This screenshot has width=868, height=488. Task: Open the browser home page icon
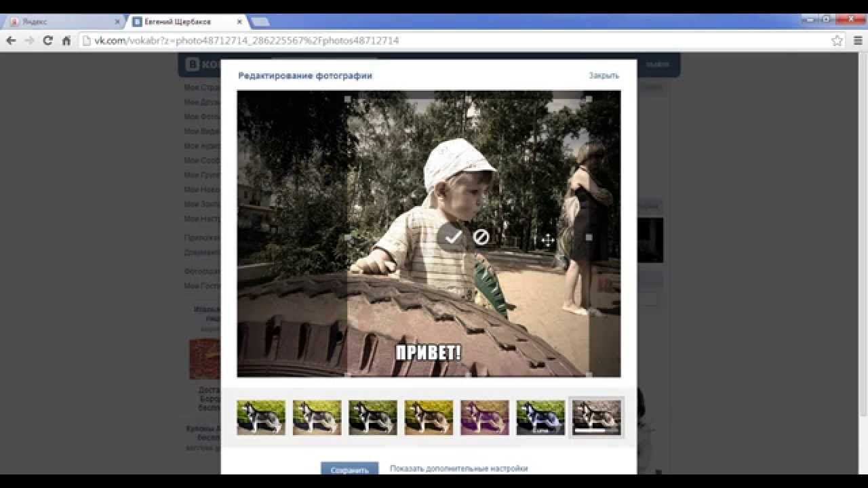click(x=66, y=41)
